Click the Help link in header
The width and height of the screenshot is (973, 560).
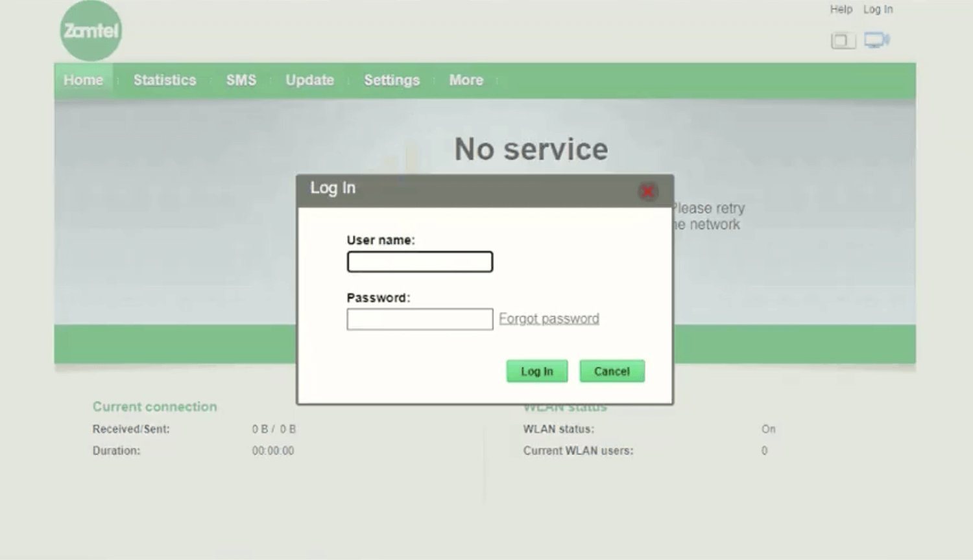tap(841, 9)
